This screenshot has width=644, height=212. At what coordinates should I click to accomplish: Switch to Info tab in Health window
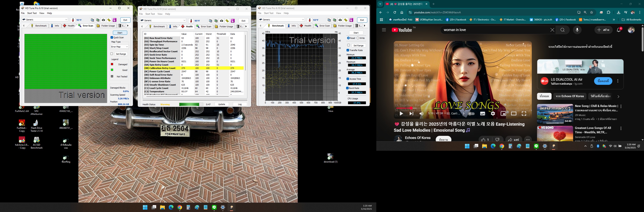pos(173,26)
